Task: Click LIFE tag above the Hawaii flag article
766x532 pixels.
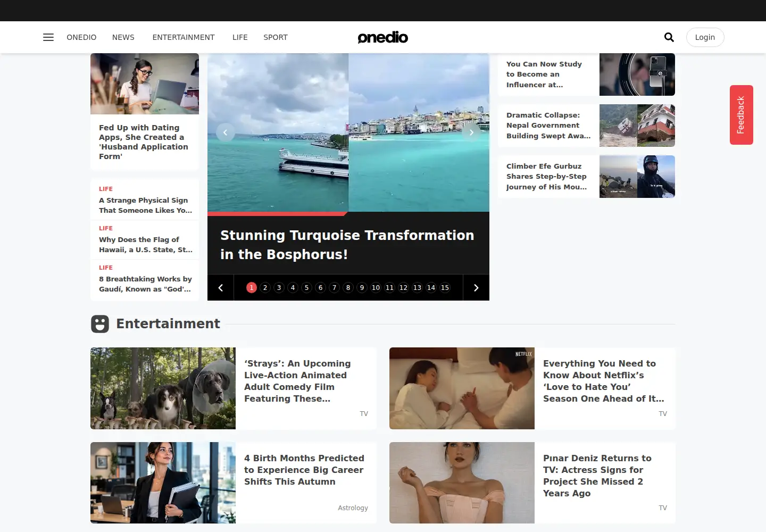Action: [106, 228]
